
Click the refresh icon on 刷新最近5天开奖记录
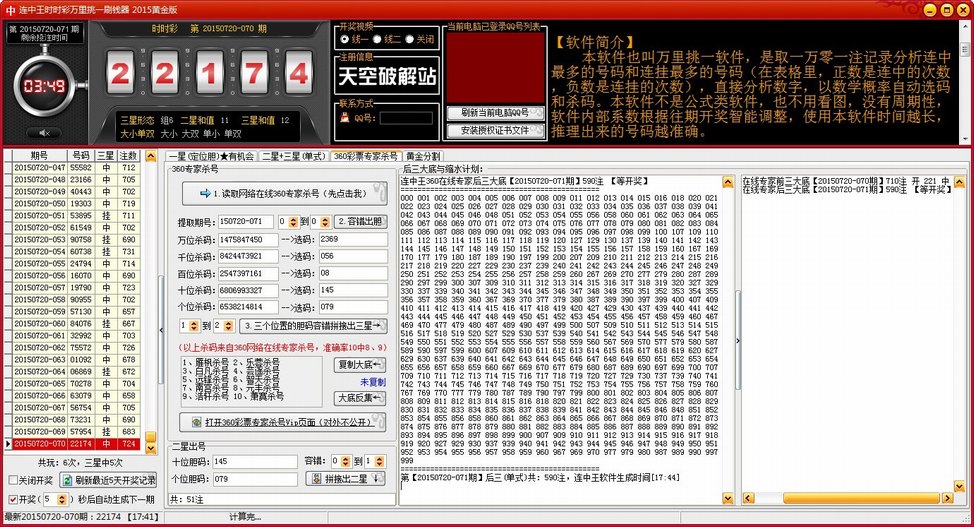67,480
